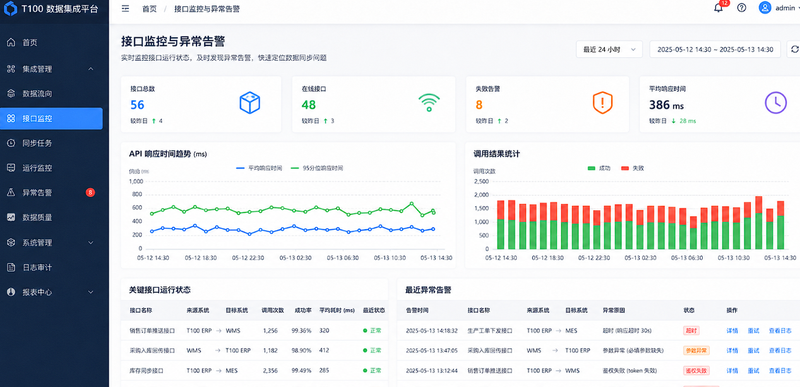Click the 数据流向 layers icon in sidebar
This screenshot has height=387, width=800.
click(x=11, y=93)
